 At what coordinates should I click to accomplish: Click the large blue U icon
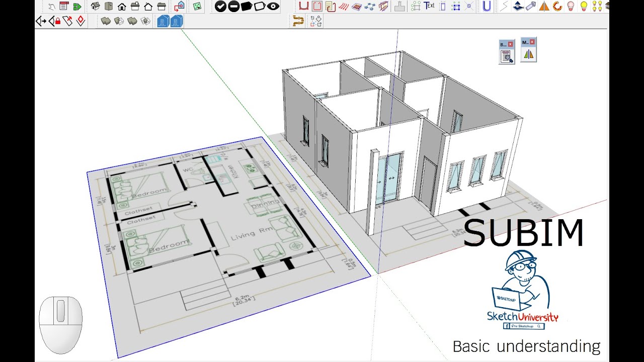487,7
